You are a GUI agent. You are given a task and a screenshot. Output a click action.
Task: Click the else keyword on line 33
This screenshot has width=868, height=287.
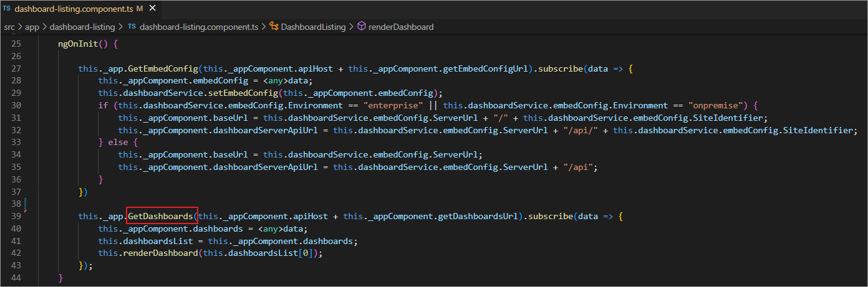118,143
